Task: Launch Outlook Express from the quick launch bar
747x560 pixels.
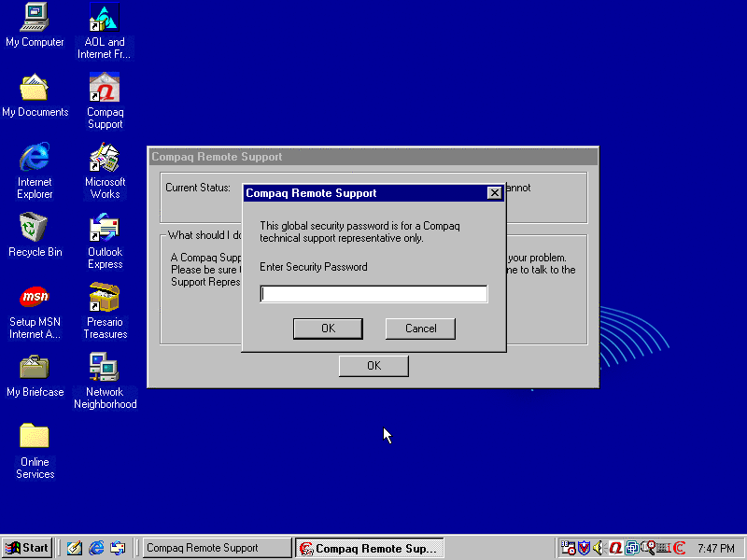Action: pos(118,548)
